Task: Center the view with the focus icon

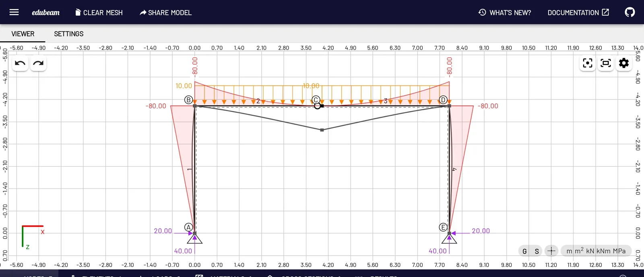Action: click(588, 63)
